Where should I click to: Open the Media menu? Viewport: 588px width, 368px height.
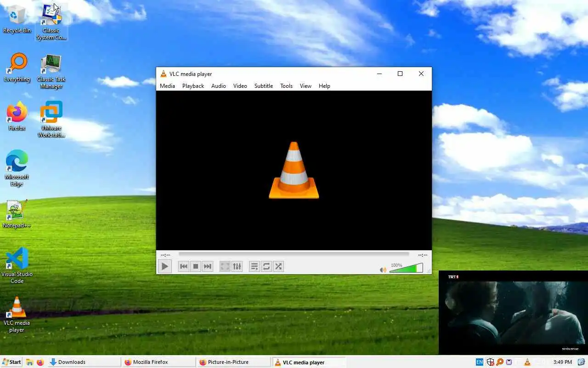167,86
